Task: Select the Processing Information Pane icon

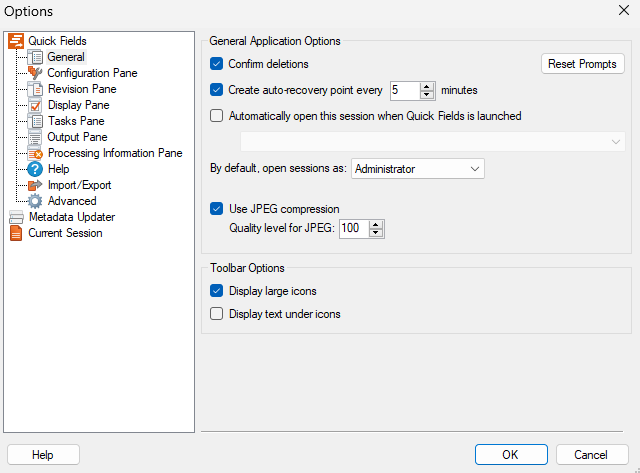Action: pos(35,153)
